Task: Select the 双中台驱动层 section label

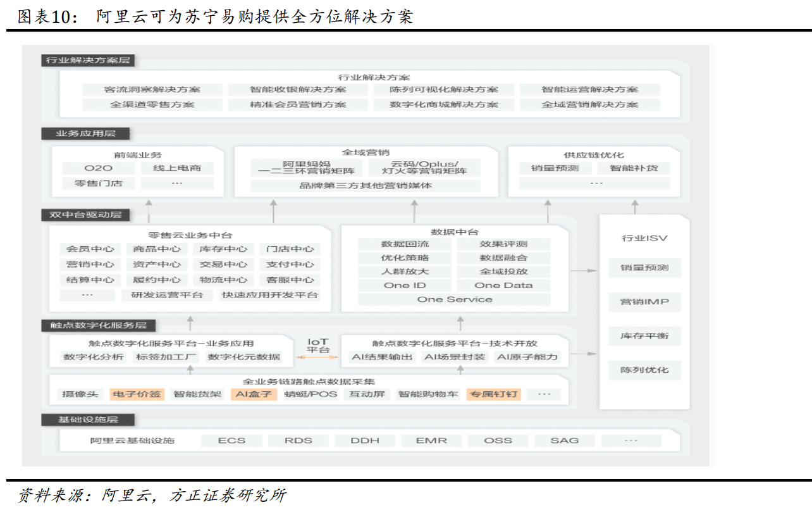Action: pyautogui.click(x=85, y=216)
